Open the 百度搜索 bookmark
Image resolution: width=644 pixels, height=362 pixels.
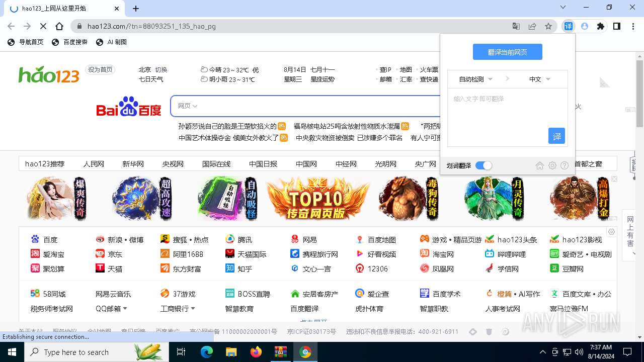(69, 42)
